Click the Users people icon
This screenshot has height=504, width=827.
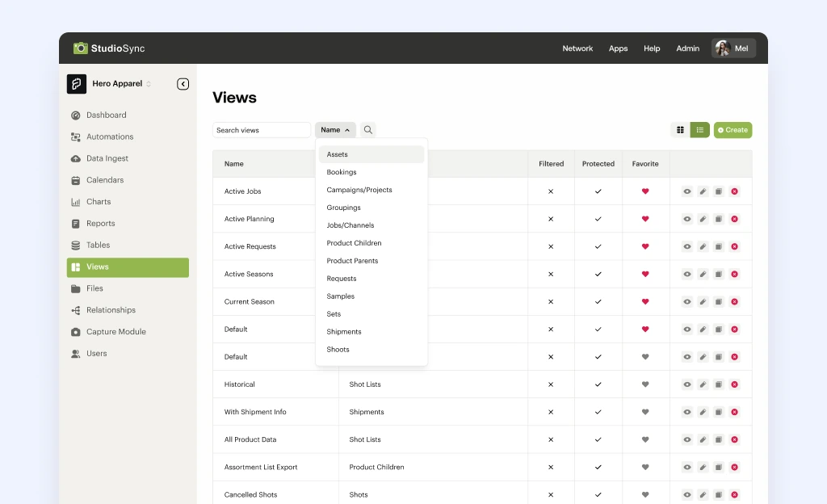75,354
